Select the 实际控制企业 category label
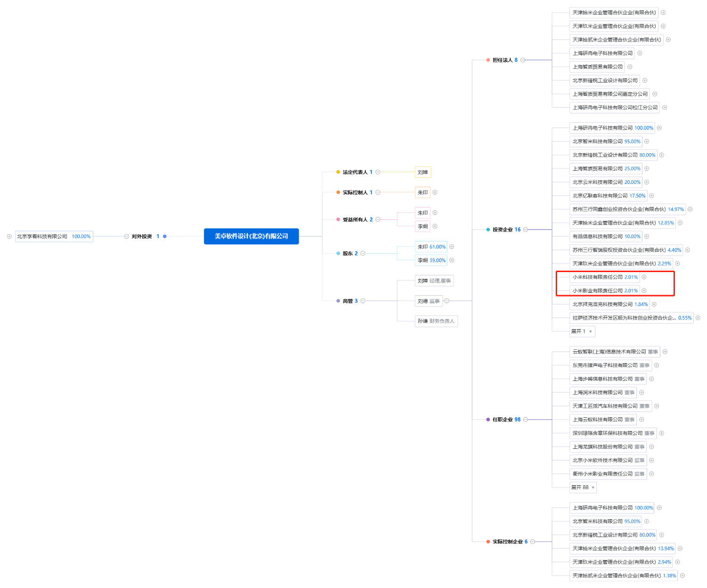The image size is (707, 588). click(507, 542)
